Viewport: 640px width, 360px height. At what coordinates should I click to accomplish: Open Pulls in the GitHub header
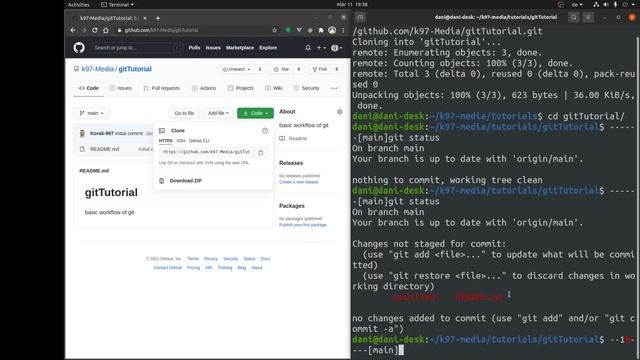pyautogui.click(x=194, y=48)
